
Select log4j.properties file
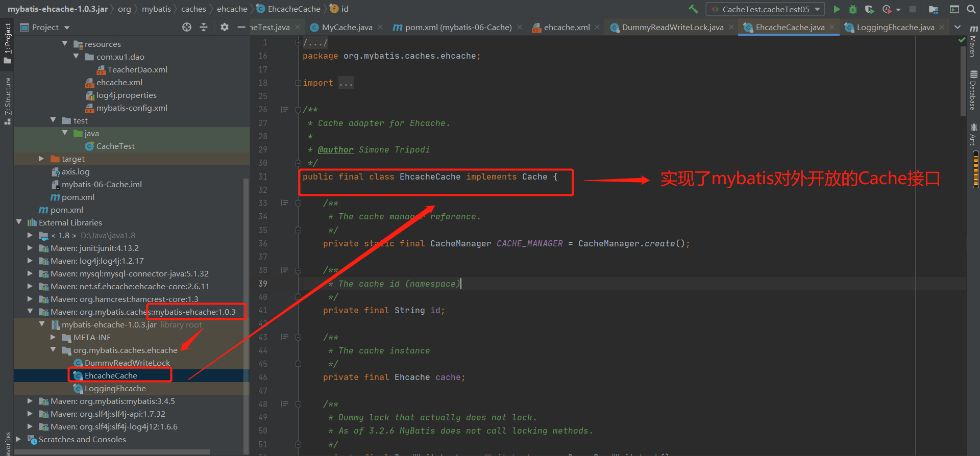(121, 95)
